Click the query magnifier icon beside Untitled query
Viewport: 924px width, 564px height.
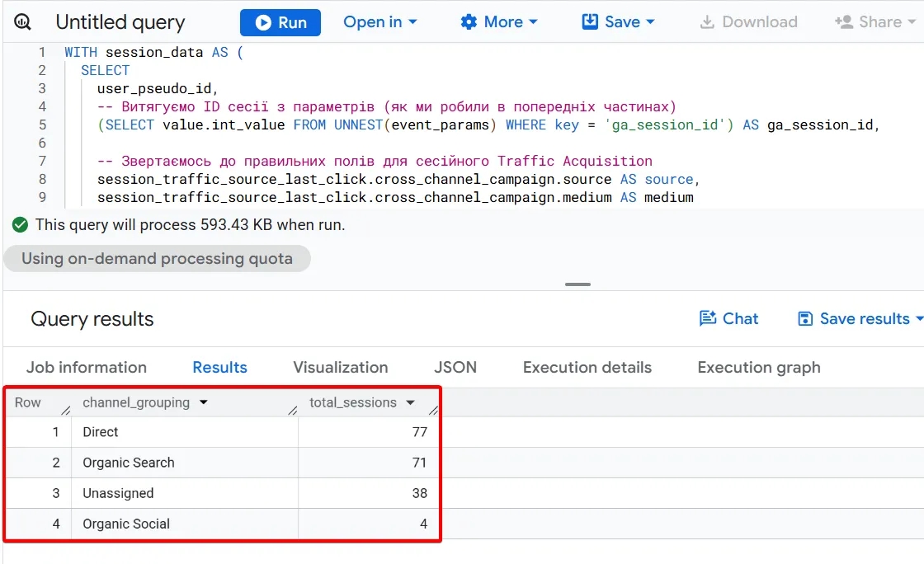[x=22, y=22]
